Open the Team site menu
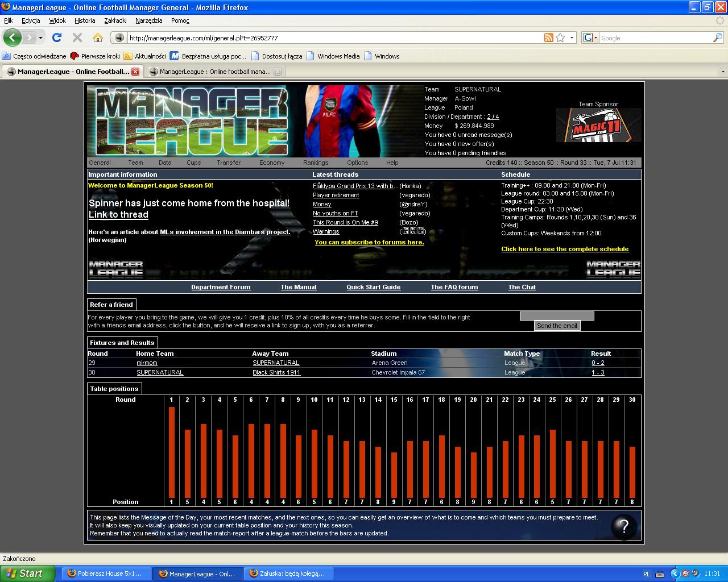Image resolution: width=728 pixels, height=582 pixels. tap(135, 163)
